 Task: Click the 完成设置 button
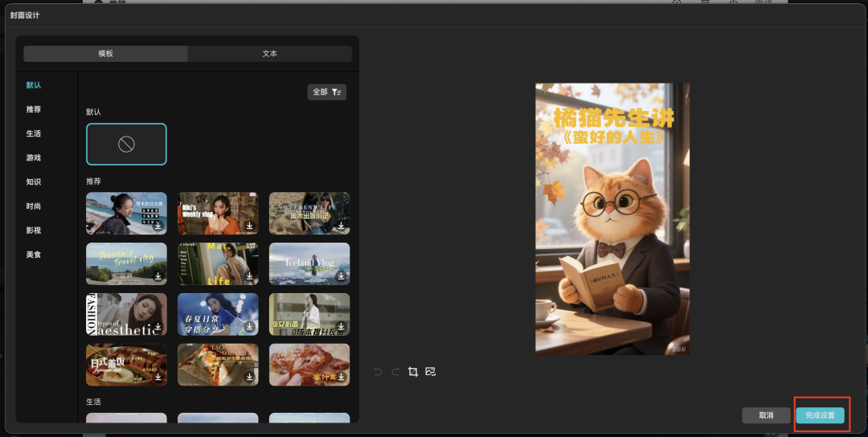[x=820, y=415]
